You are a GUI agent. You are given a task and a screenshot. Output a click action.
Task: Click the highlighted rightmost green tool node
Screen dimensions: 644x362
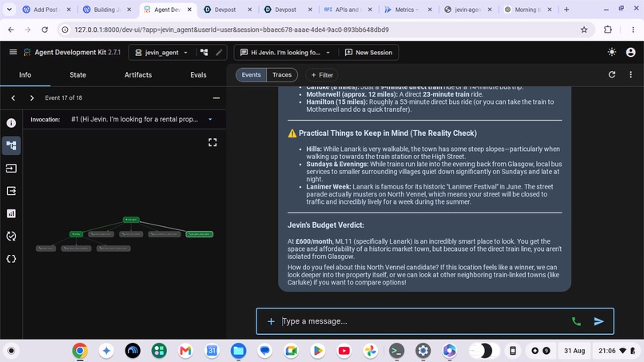pos(199,234)
